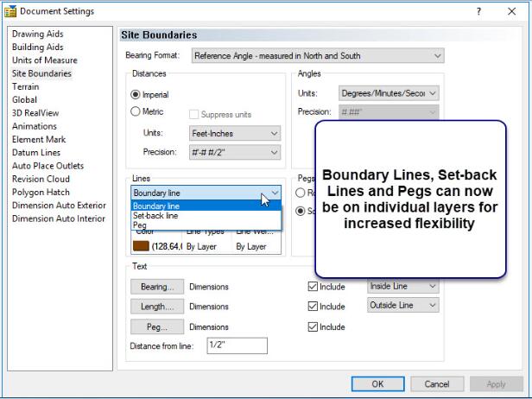Open the Bearing Format dropdown

point(318,56)
